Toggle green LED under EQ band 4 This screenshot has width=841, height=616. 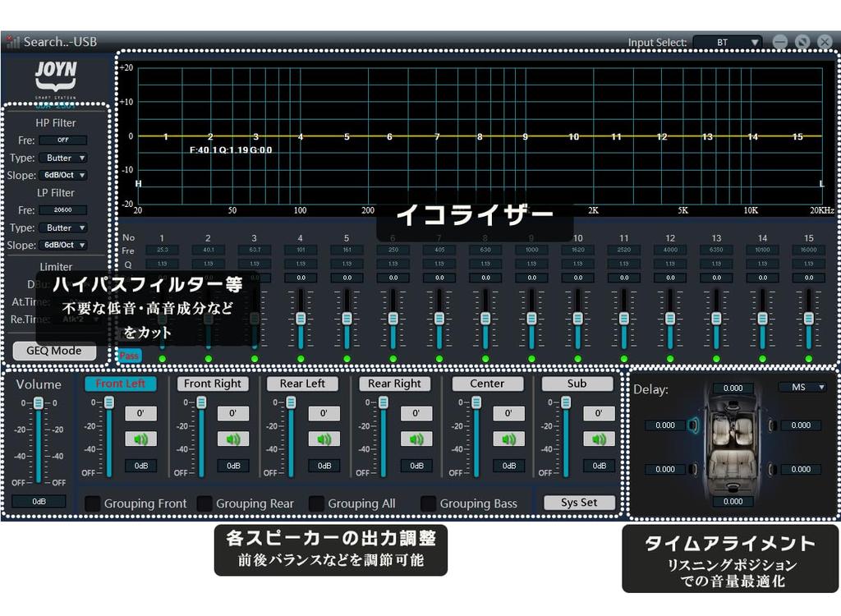(301, 358)
